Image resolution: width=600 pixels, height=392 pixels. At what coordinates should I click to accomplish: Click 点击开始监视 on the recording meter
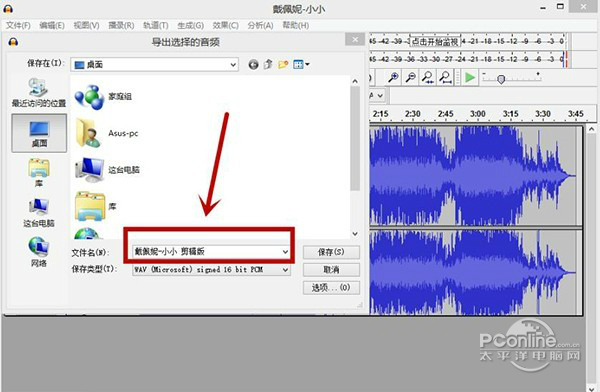click(x=435, y=41)
